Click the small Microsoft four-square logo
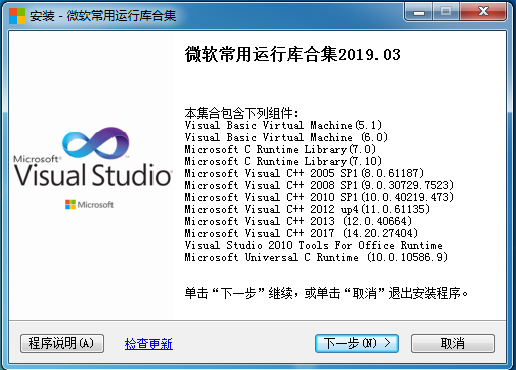 (x=70, y=205)
